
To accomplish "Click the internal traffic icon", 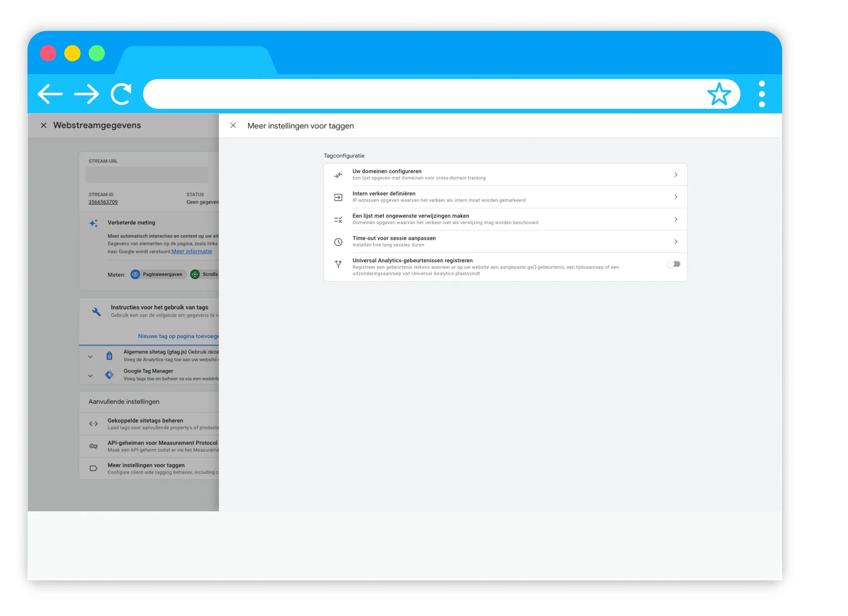I will (338, 197).
